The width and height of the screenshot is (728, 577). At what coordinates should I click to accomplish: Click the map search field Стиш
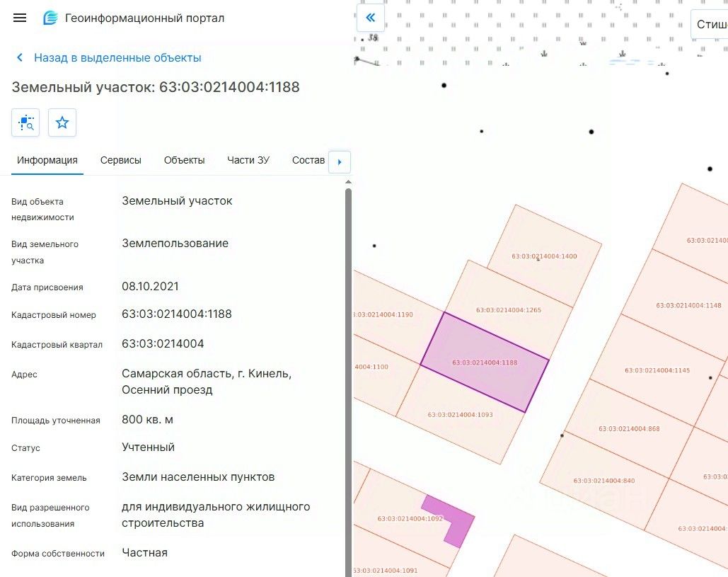tap(710, 24)
